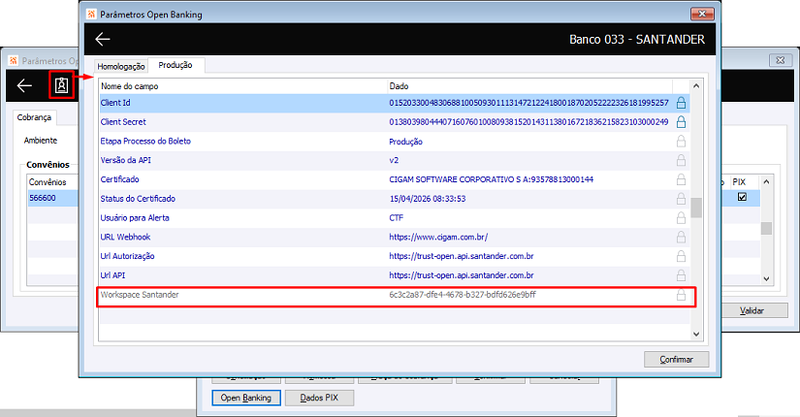Select the 'Workspace Santander' field name
The image size is (800, 417).
pos(140,295)
